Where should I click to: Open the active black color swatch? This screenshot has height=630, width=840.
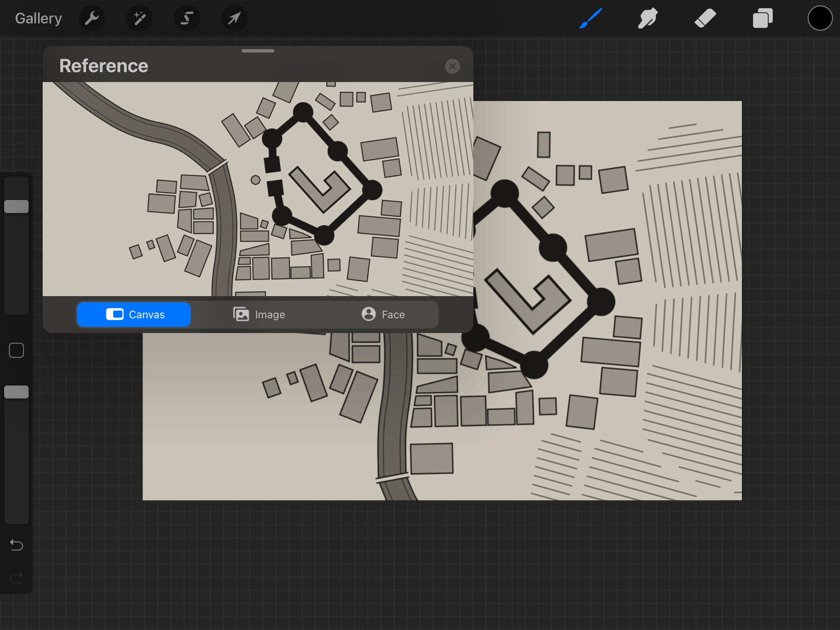[x=819, y=18]
